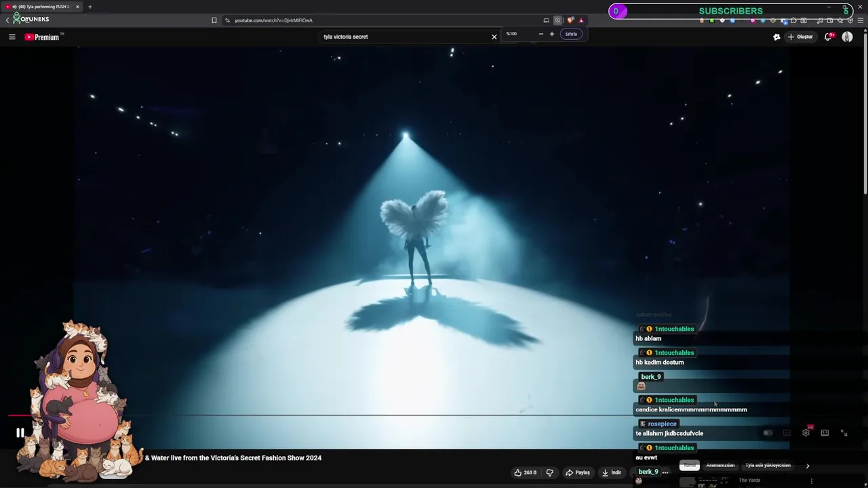The width and height of the screenshot is (868, 488).
Task: Click the youtube.com address bar URL
Action: pos(273,20)
